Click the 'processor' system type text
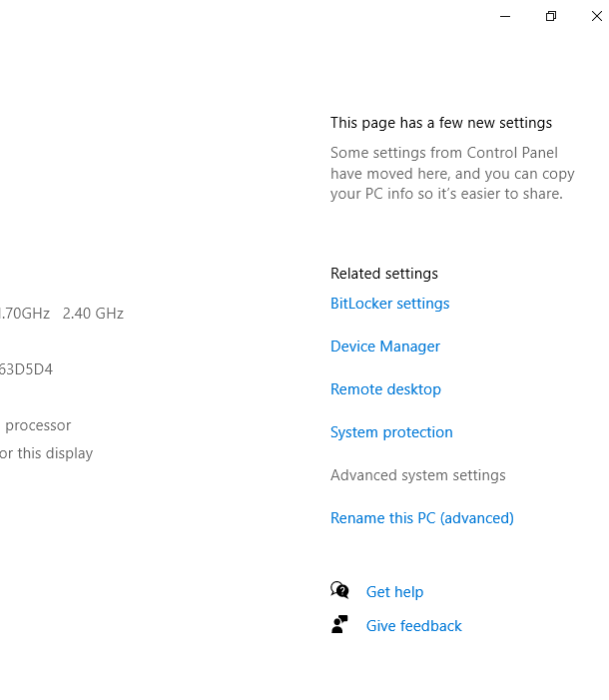This screenshot has height=700, width=609. [x=38, y=425]
